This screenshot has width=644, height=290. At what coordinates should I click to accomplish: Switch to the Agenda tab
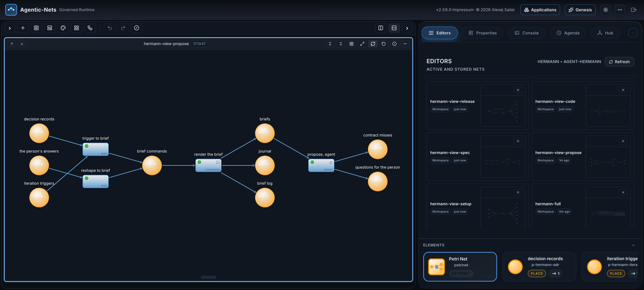coord(568,33)
